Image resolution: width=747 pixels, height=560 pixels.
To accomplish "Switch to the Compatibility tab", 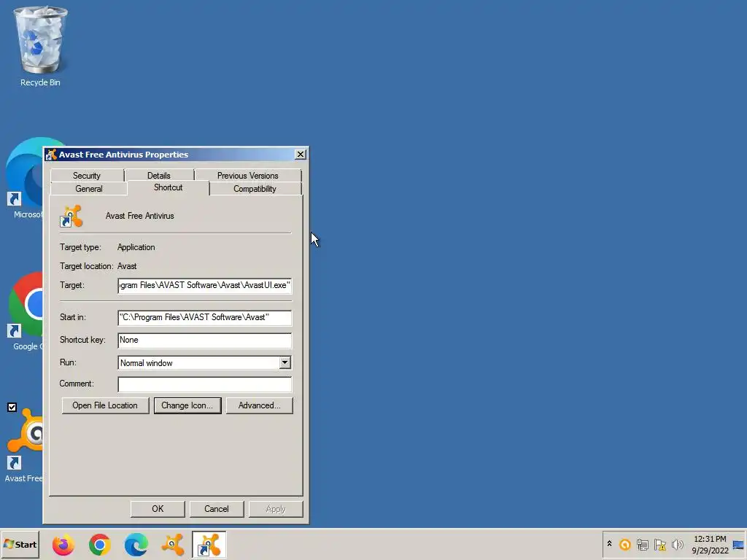I will click(x=255, y=189).
